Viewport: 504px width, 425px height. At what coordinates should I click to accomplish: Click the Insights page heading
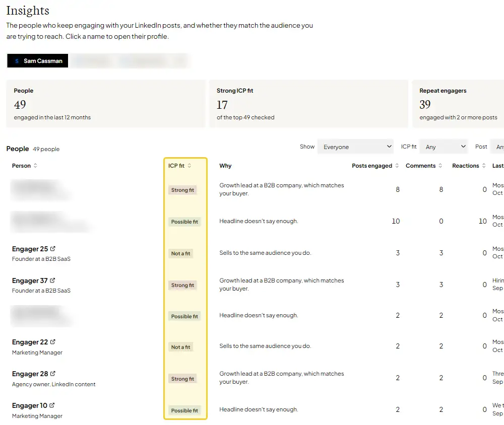click(x=28, y=11)
